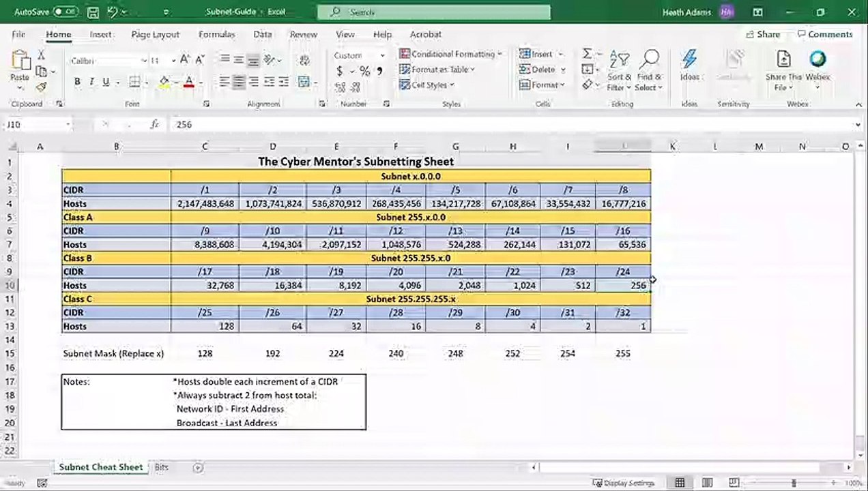The image size is (868, 491).
Task: Toggle Italic formatting
Action: pyautogui.click(x=91, y=82)
